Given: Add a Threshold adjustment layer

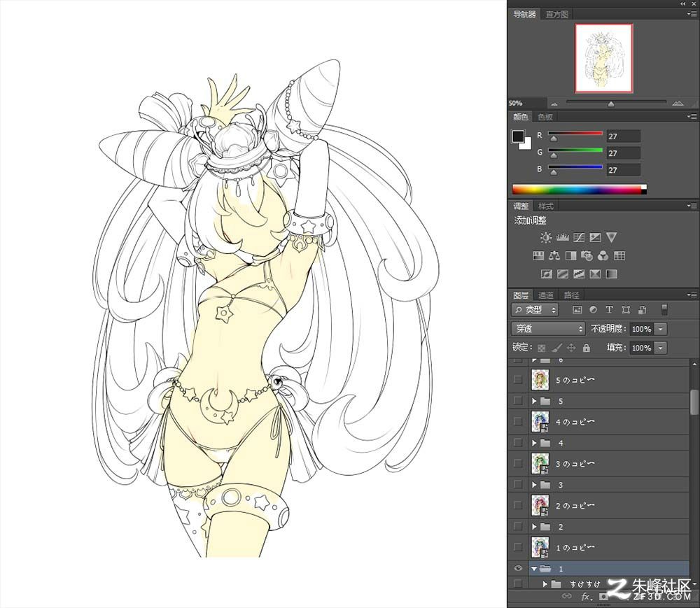Looking at the screenshot, I should pyautogui.click(x=579, y=274).
